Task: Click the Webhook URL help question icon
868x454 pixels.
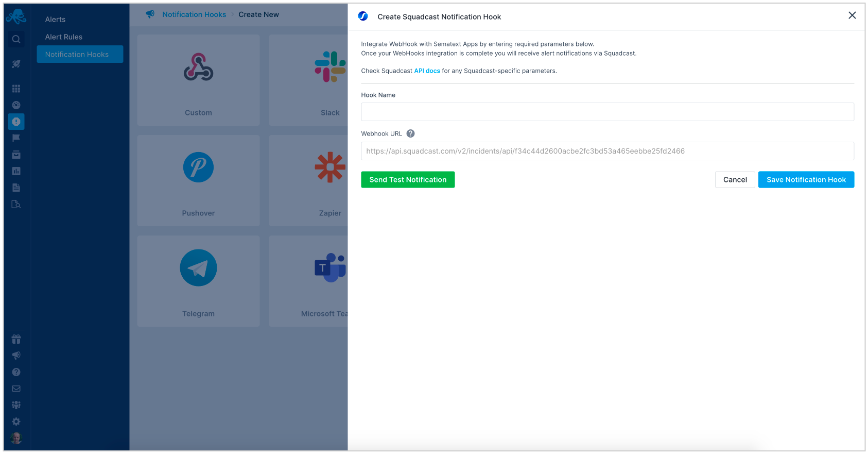Action: [410, 133]
